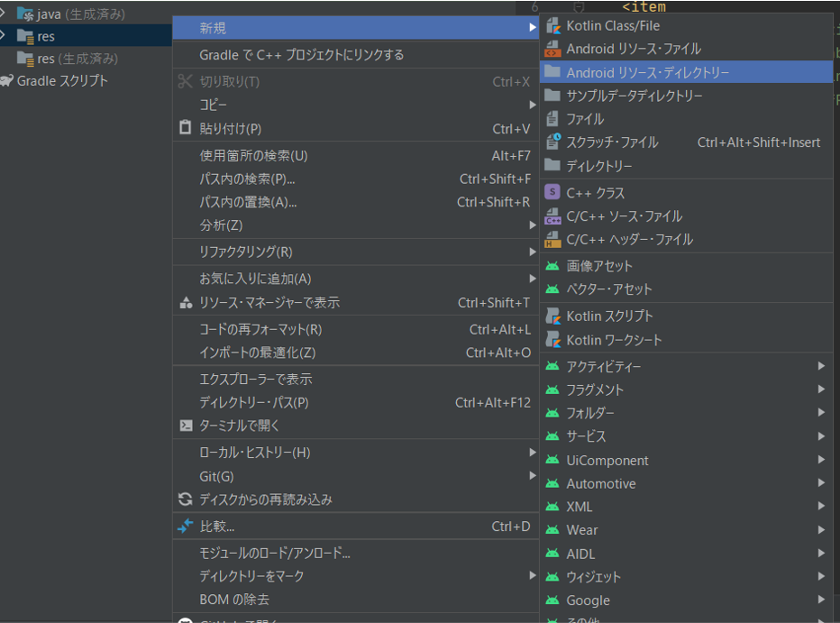Select ディレクトリー・パス(P) menu item

(x=356, y=402)
